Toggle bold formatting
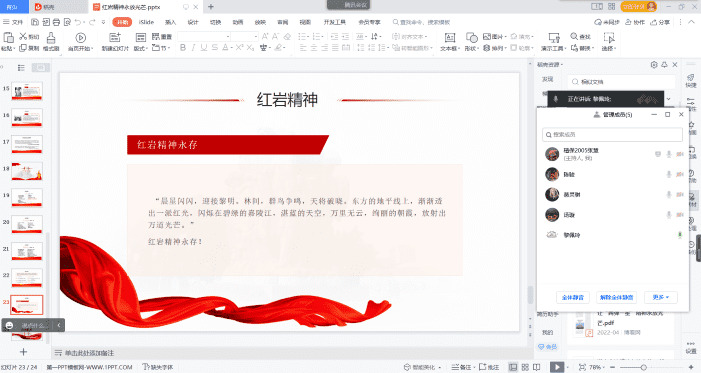This screenshot has width=701, height=373. tap(183, 47)
